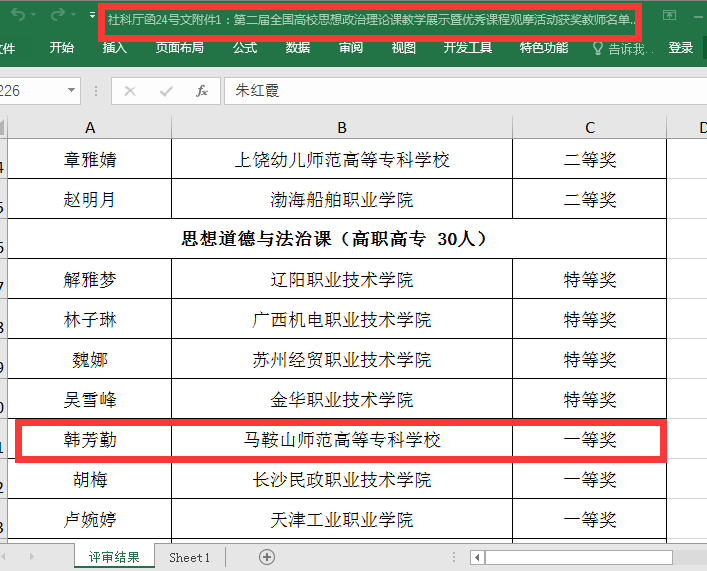Switch to the Sheet1 worksheet tab
The image size is (707, 571).
189,557
